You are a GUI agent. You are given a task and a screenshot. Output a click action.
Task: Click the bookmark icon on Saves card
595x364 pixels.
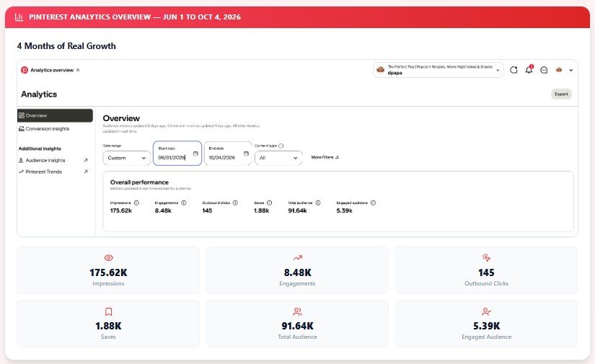click(x=108, y=311)
